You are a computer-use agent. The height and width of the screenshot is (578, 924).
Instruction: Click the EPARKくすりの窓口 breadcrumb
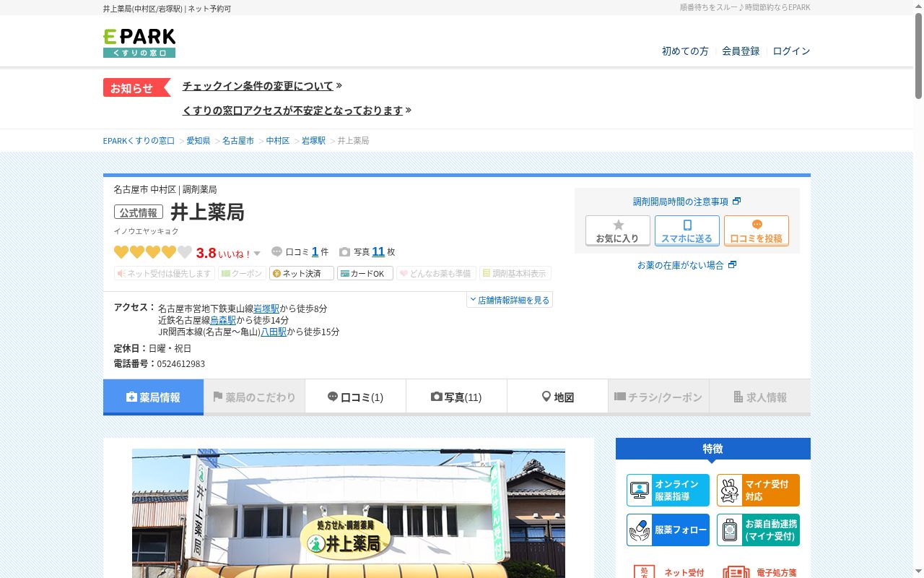(139, 141)
